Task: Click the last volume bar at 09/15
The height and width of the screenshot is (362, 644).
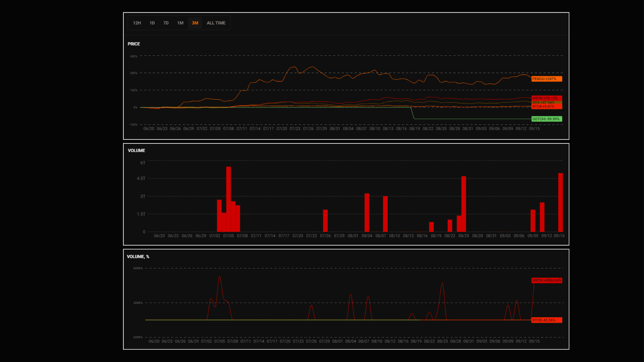Action: point(560,202)
